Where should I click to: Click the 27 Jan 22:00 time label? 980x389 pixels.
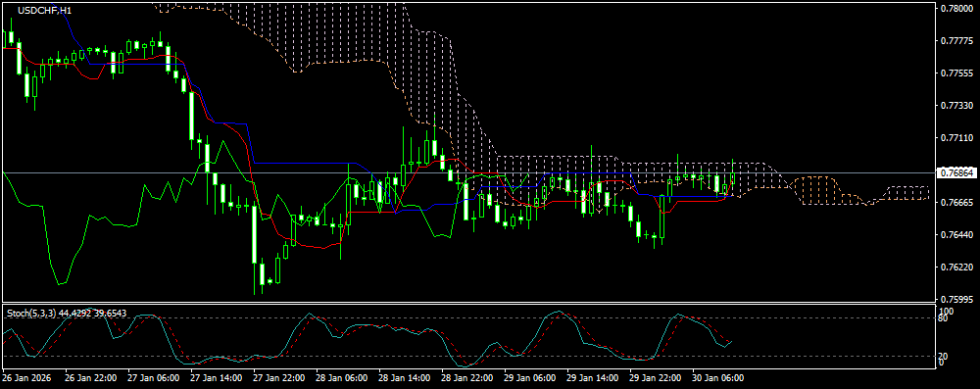coord(278,378)
